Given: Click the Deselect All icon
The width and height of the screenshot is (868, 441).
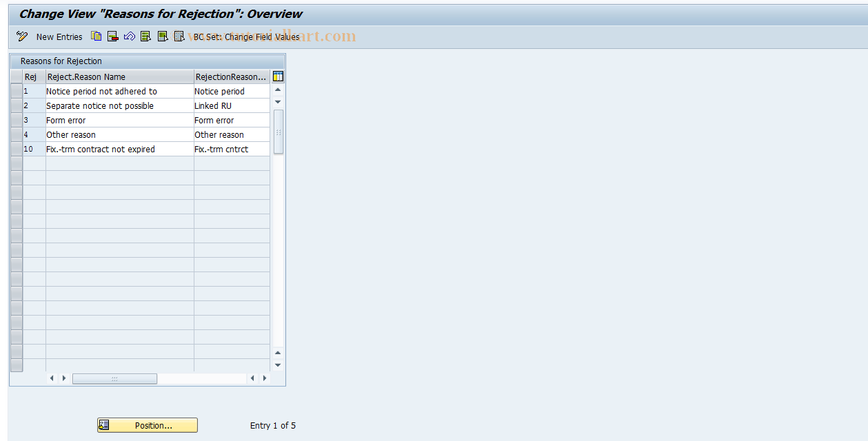Looking at the screenshot, I should [x=179, y=37].
